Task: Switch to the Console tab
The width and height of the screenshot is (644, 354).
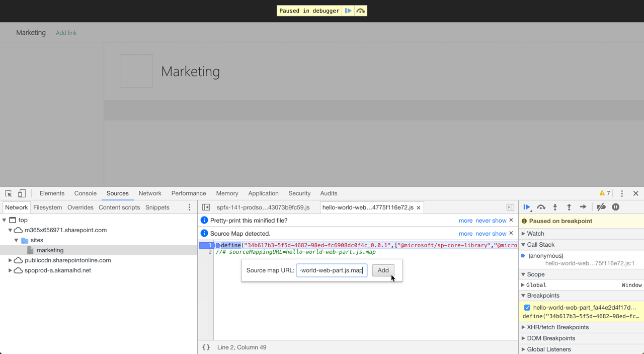Action: pos(85,193)
